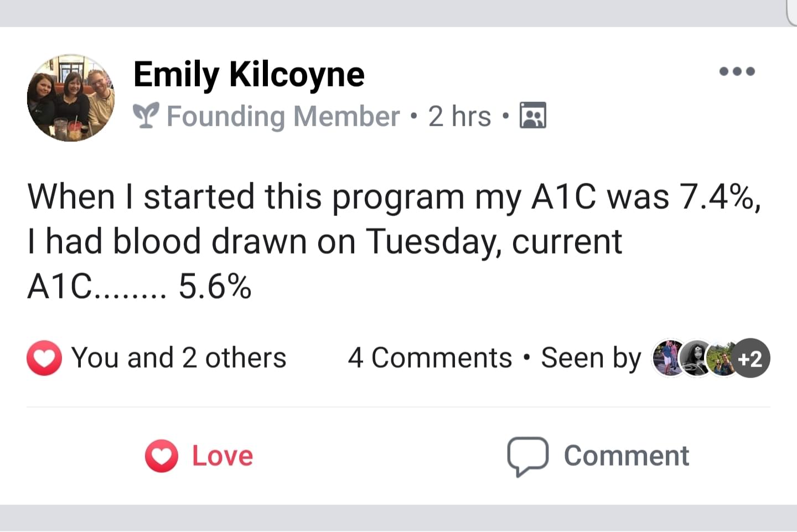Open Emily Kilcoyne's profile name link

coord(249,74)
